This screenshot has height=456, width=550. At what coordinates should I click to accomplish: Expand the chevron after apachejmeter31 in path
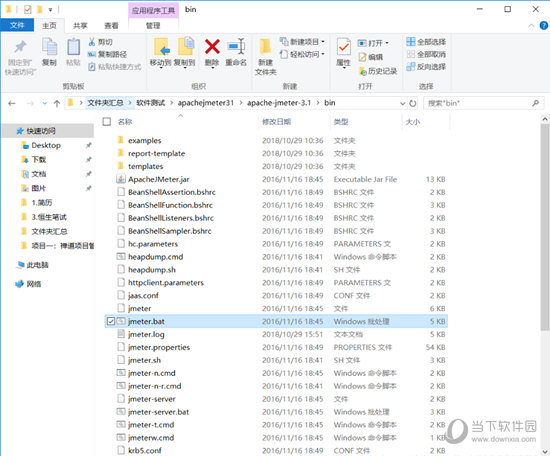click(241, 103)
